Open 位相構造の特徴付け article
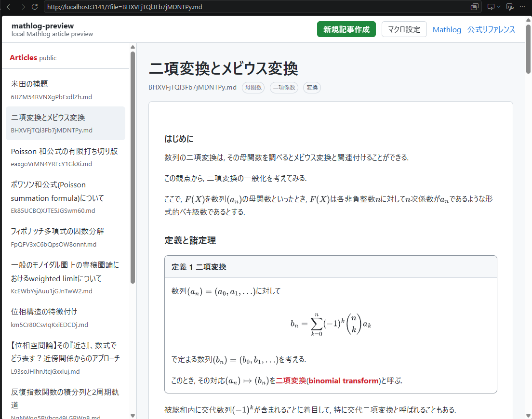The height and width of the screenshot is (419, 532). [x=66, y=318]
